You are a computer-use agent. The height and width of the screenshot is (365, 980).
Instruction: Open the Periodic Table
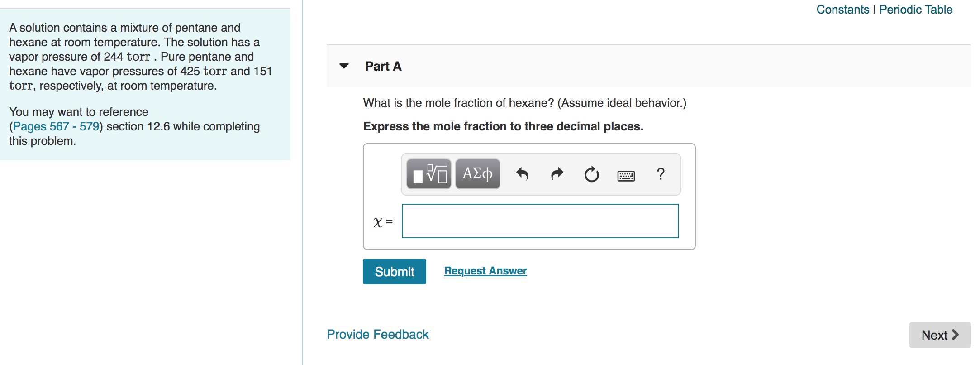[915, 9]
